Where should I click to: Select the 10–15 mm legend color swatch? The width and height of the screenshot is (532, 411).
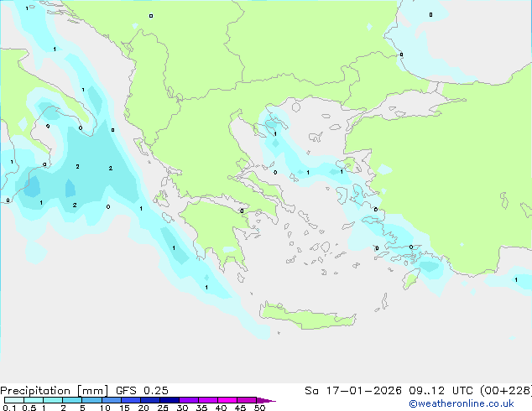point(112,400)
